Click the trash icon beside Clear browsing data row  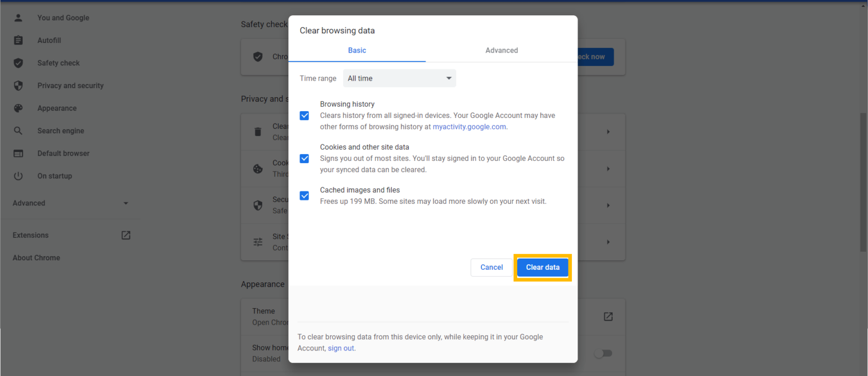(258, 132)
